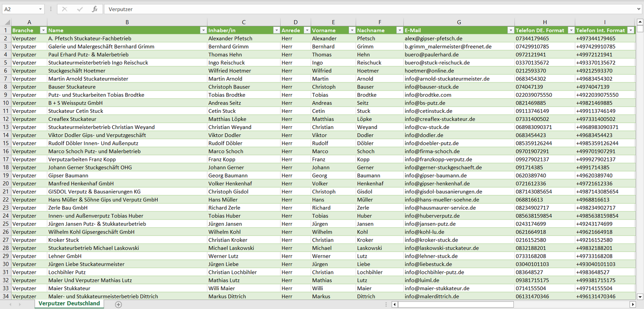Viewport: 644px width, 309px height.
Task: Open the Nachname filter dropdown
Action: click(x=399, y=30)
